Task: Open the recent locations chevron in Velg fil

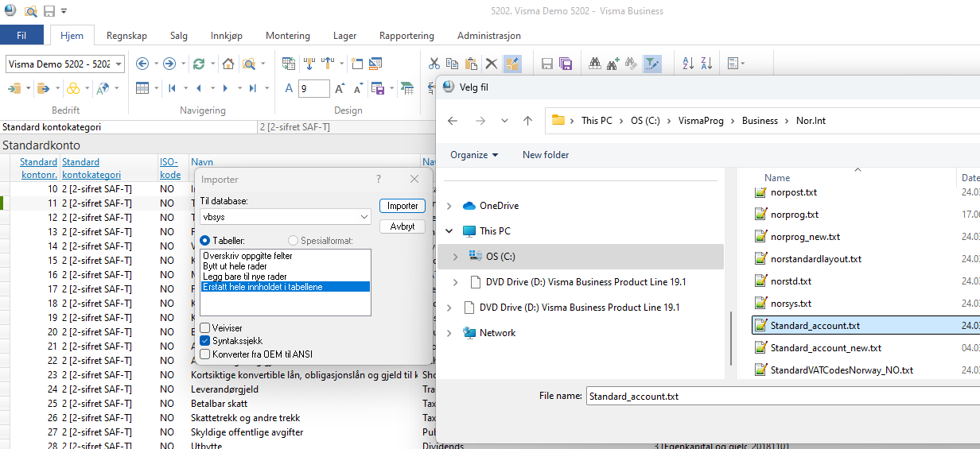Action: [x=504, y=121]
